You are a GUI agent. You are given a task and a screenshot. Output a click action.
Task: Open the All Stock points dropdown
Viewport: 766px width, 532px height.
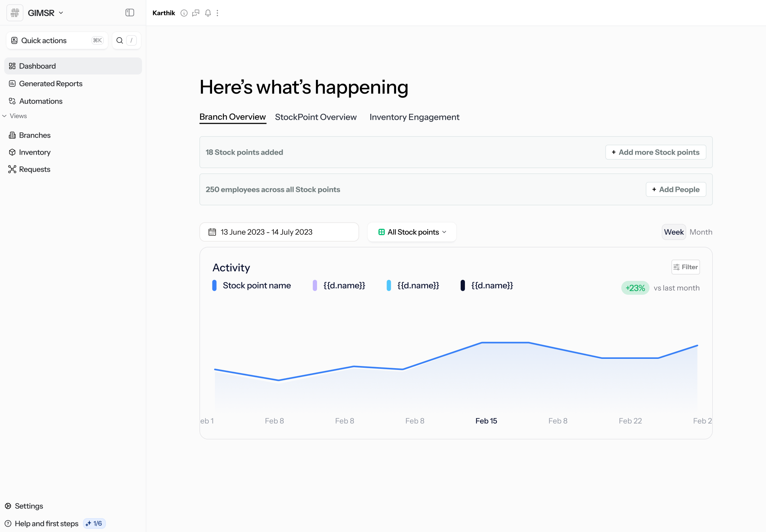point(412,232)
